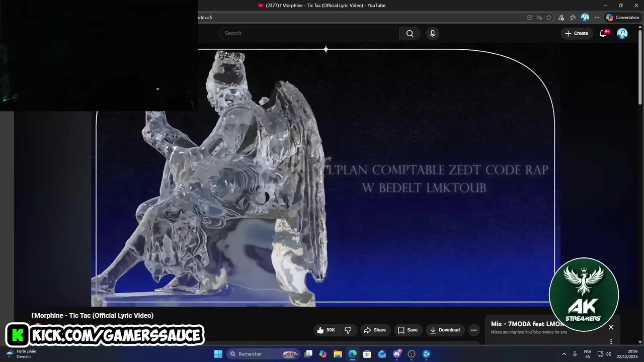Click on the video player area
The height and width of the screenshot is (362, 644).
tap(326, 176)
